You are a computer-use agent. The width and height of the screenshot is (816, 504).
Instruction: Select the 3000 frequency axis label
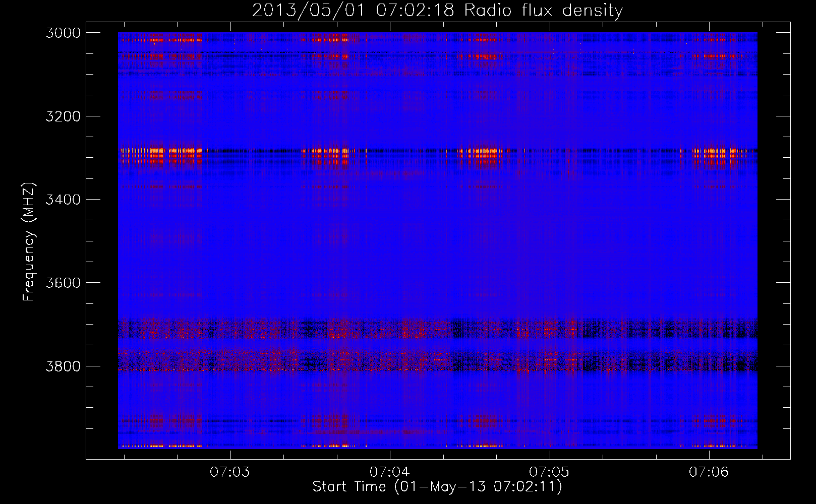click(x=63, y=33)
